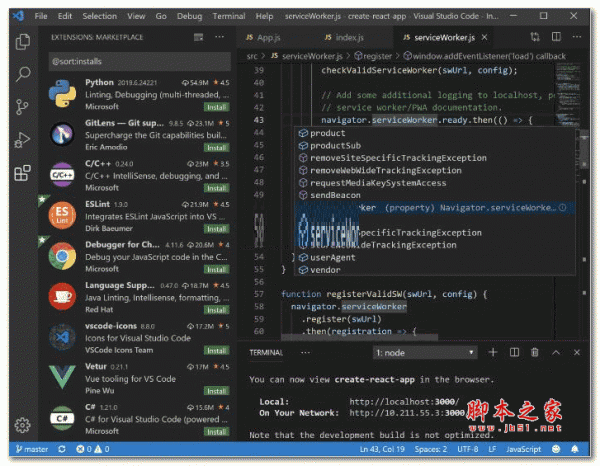Open the Terminal menu
Image resolution: width=600 pixels, height=466 pixels.
pyautogui.click(x=229, y=16)
